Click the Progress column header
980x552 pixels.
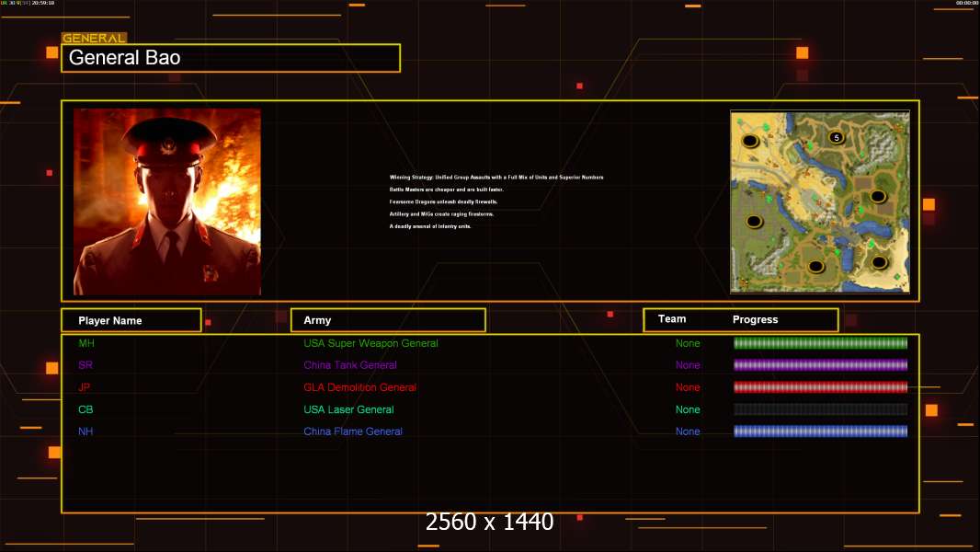(755, 319)
